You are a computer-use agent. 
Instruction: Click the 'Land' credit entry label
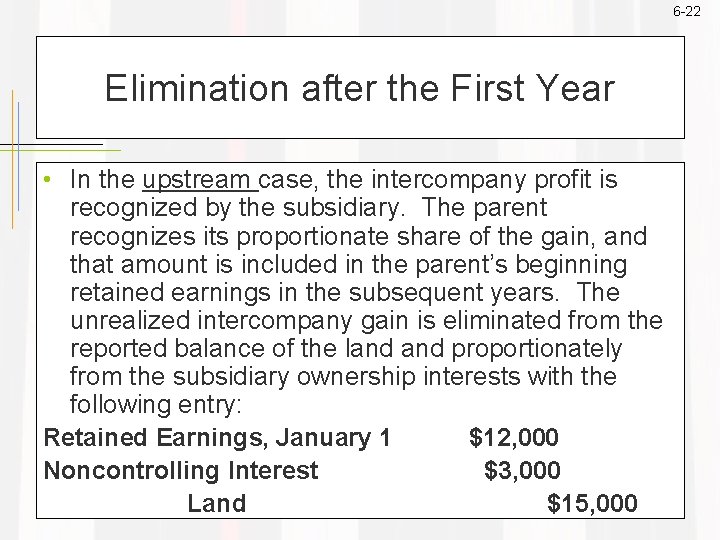217,503
